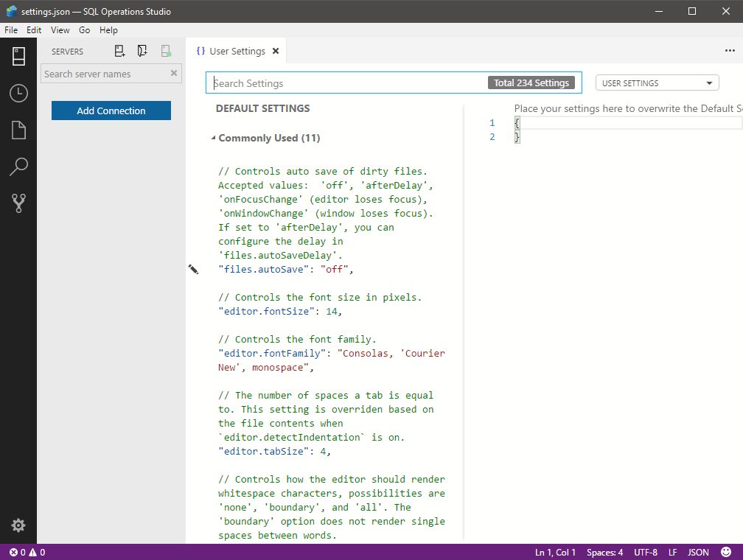This screenshot has height=560, width=743.
Task: Click the "editor.tabSize": 4 setting line
Action: point(274,451)
